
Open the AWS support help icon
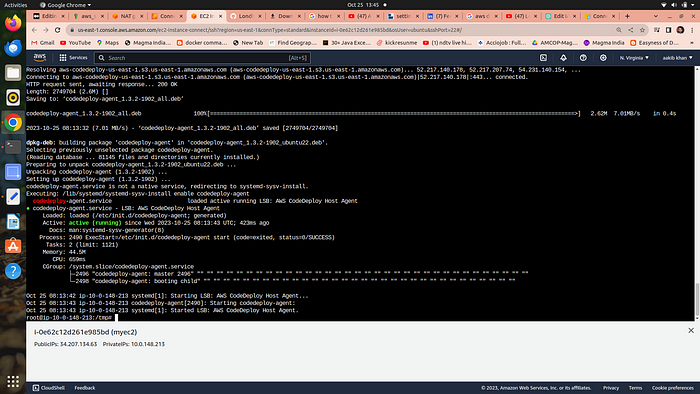[583, 58]
